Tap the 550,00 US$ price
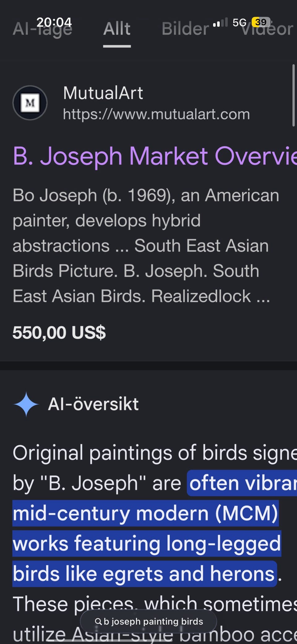The width and height of the screenshot is (297, 644). click(59, 333)
